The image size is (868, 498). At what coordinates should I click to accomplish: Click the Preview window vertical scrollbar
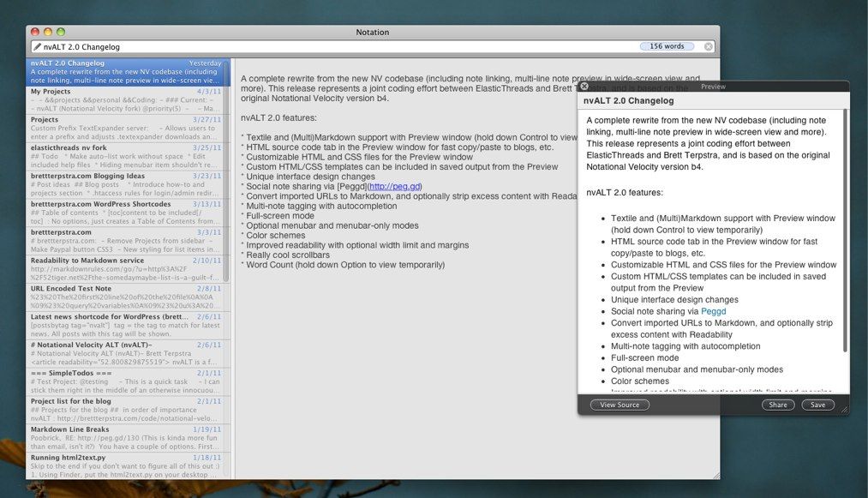click(845, 230)
